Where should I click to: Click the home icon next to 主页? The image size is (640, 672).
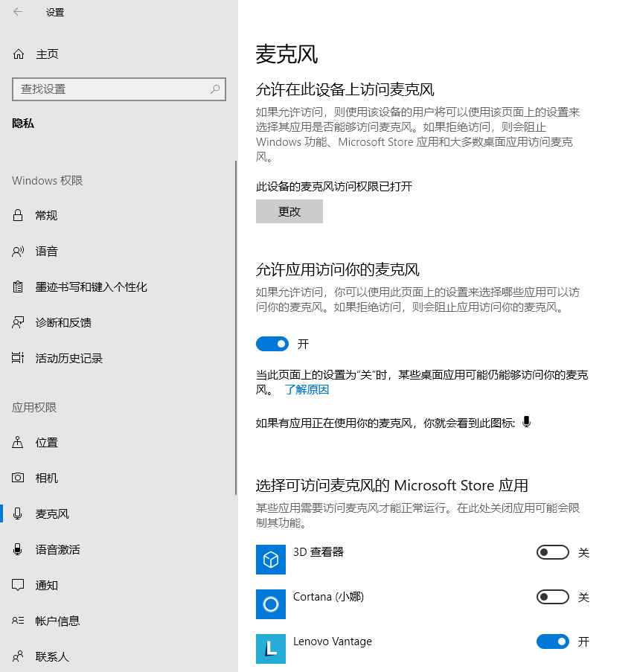[x=19, y=54]
